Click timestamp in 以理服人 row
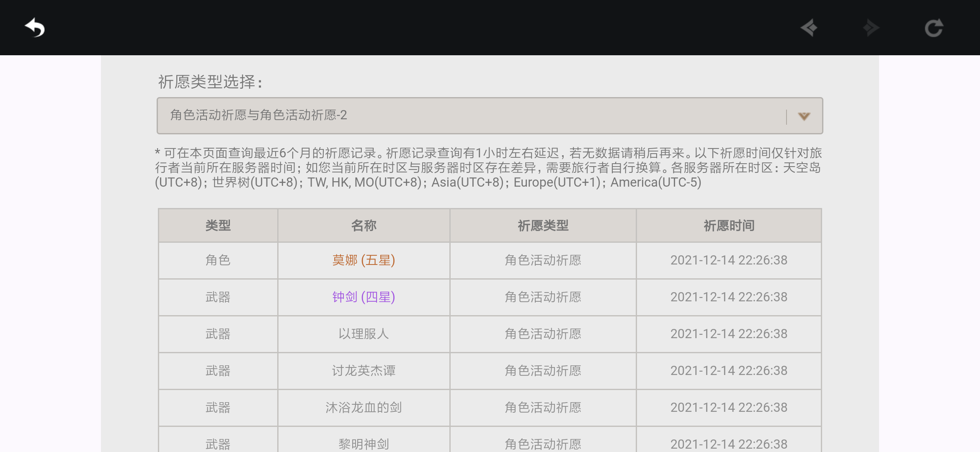The height and width of the screenshot is (452, 980). coord(729,334)
